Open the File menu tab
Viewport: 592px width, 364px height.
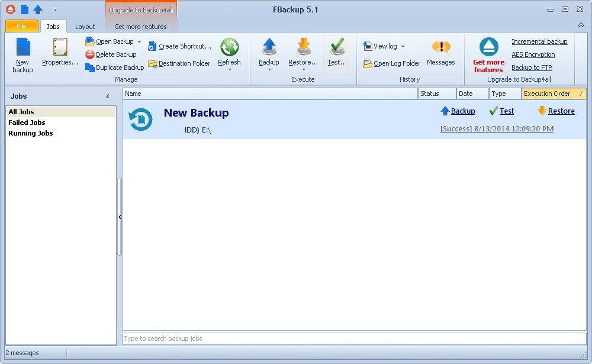(21, 26)
